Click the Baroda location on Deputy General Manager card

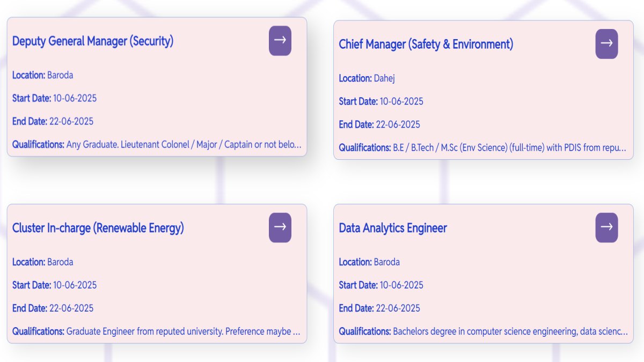61,75
